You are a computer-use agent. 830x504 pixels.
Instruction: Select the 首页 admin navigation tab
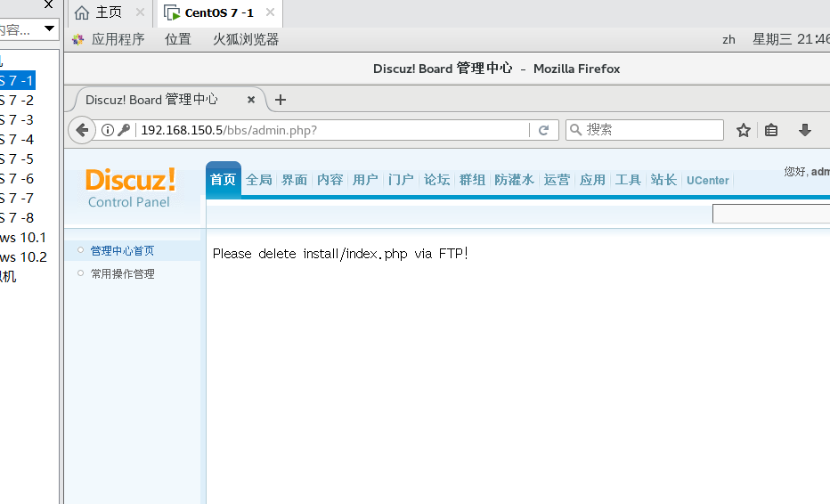coord(223,180)
